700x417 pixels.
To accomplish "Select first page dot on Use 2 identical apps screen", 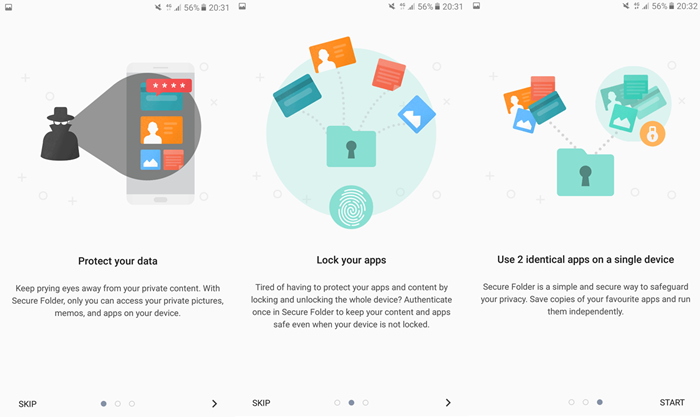I will click(571, 402).
